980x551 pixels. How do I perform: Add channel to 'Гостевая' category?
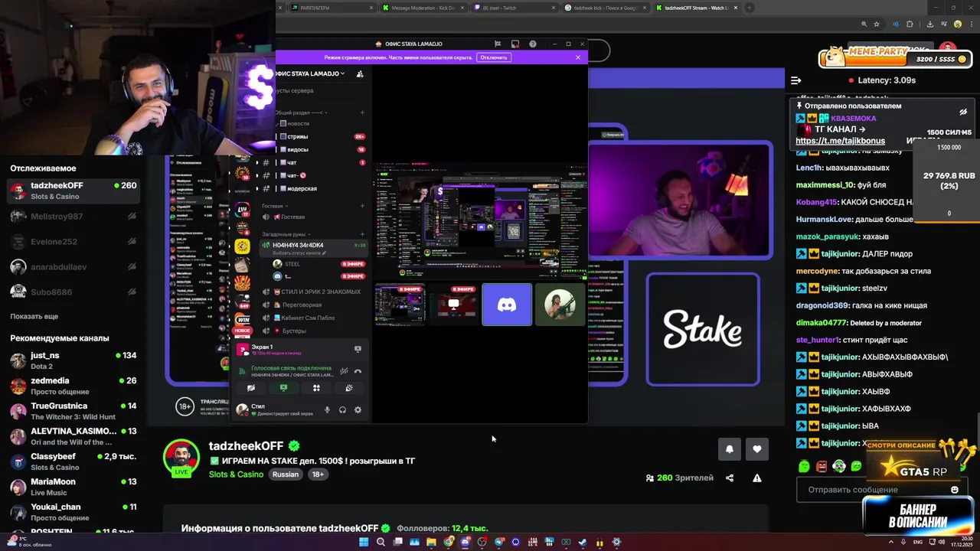point(362,206)
